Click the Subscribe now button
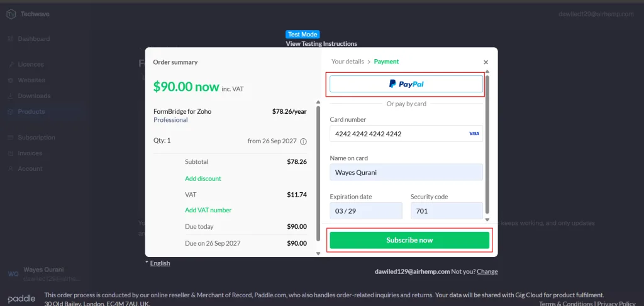The image size is (644, 306). [x=409, y=240]
